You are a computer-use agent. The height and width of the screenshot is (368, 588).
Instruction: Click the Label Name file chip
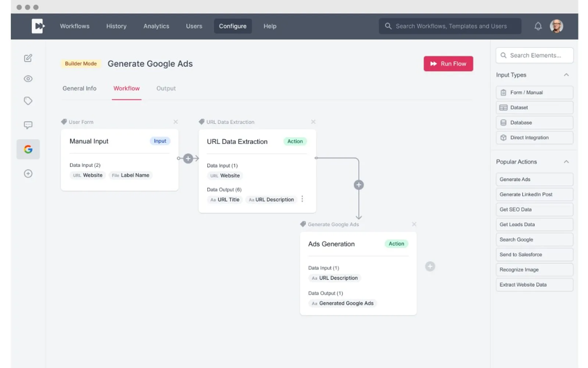tap(130, 175)
